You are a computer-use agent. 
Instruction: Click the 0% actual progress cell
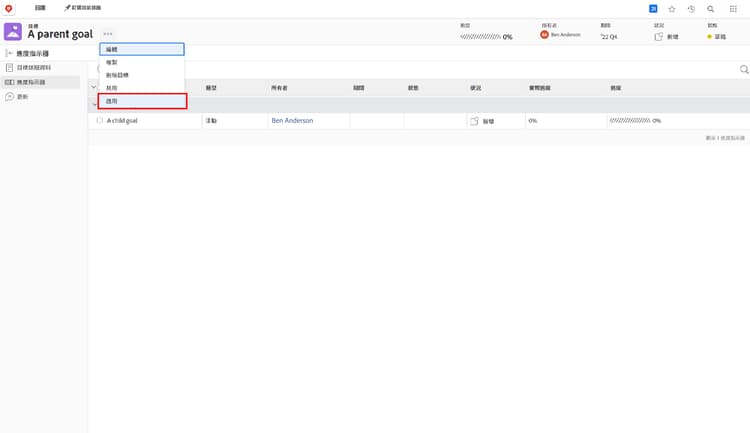(533, 121)
